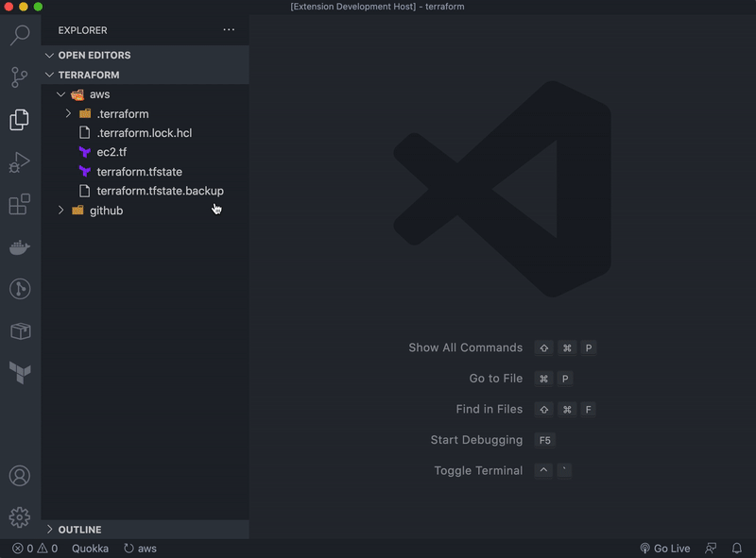Viewport: 756px width, 558px height.
Task: Click the EXPLORER panel title
Action: coord(82,30)
